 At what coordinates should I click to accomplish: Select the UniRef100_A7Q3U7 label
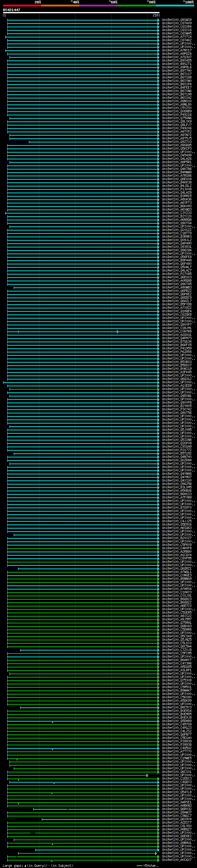pyautogui.click(x=177, y=57)
